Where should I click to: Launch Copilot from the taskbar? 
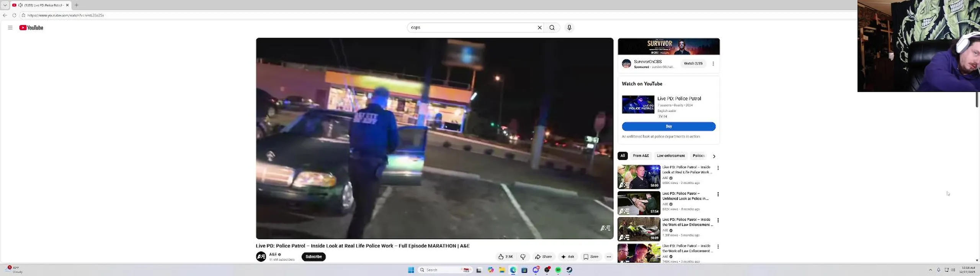tap(490, 270)
